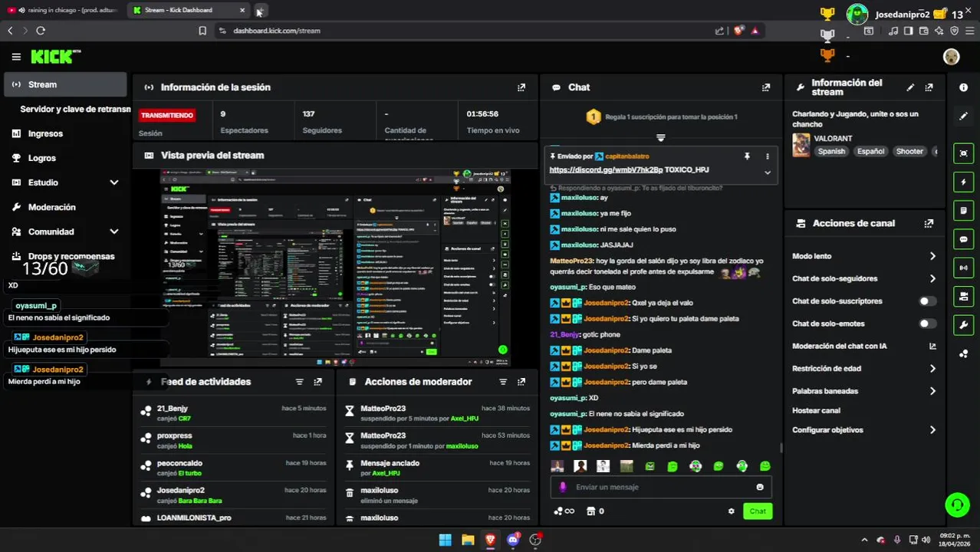Click the Spanish tag chip
This screenshot has width=980, height=552.
(x=831, y=152)
